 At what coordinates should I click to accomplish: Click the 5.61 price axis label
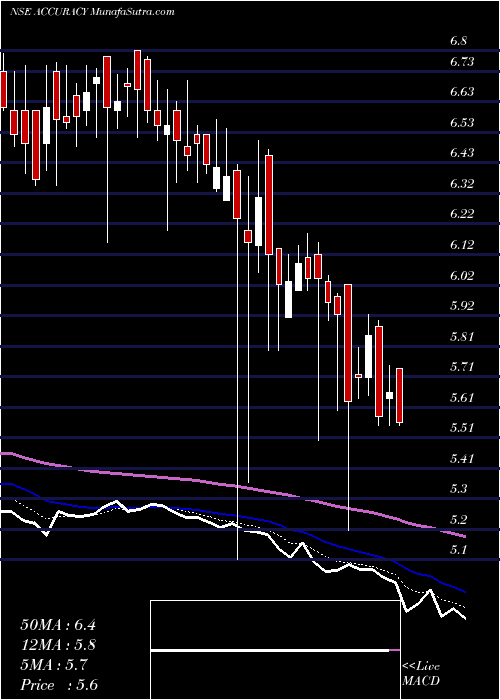tap(462, 397)
